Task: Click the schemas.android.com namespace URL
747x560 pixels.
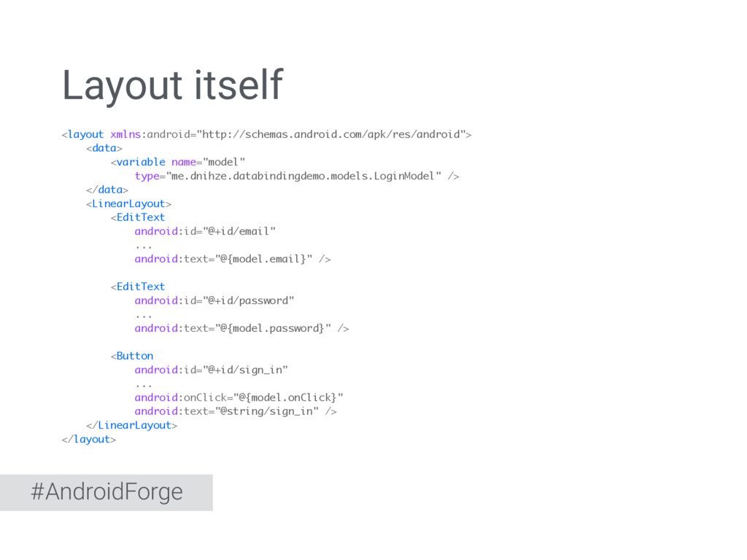Action: pos(334,134)
